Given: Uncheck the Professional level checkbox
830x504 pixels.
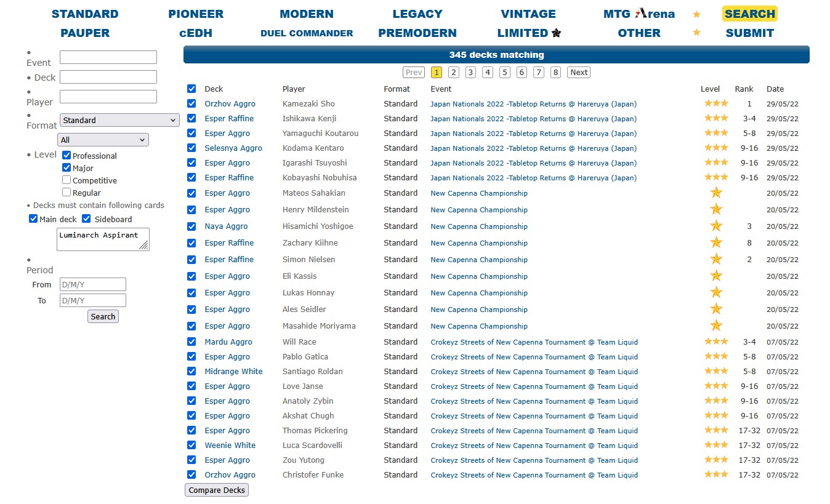Looking at the screenshot, I should pyautogui.click(x=66, y=156).
